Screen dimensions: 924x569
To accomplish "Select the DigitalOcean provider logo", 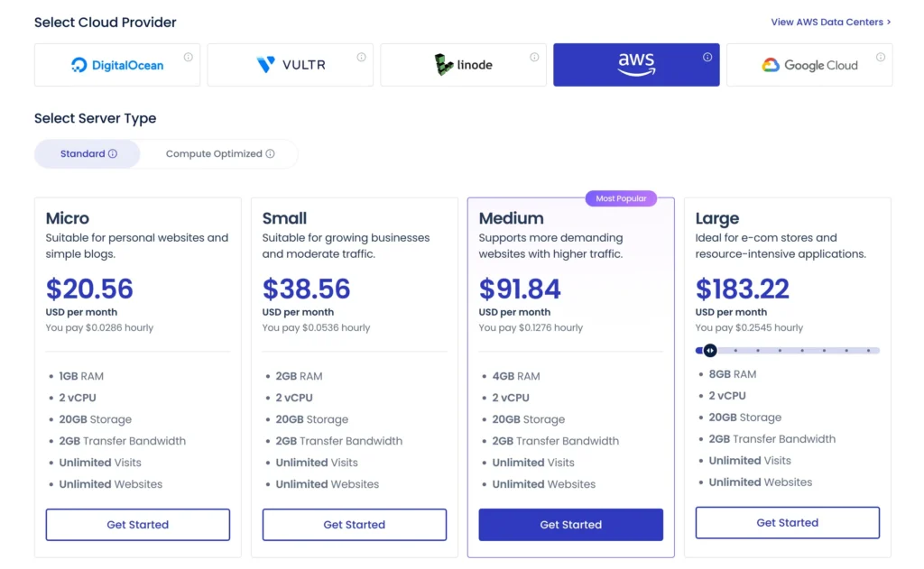I will [x=116, y=64].
